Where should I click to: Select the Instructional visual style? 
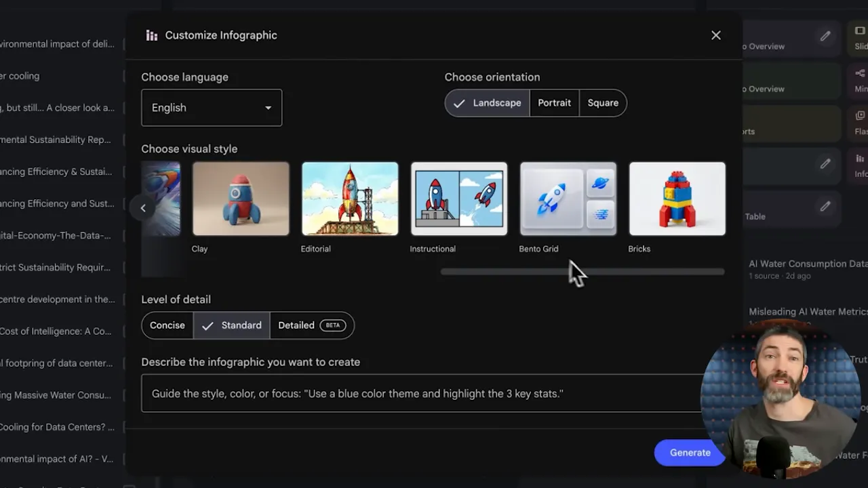point(459,199)
